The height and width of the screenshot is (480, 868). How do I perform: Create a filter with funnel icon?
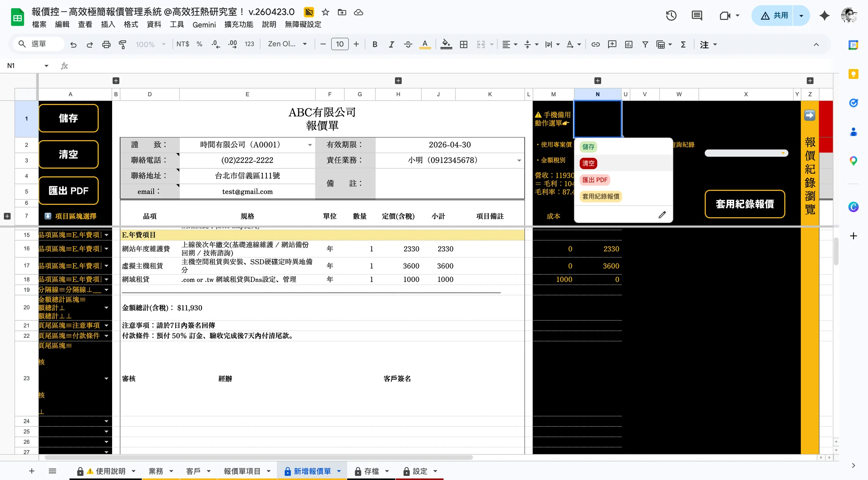(645, 44)
